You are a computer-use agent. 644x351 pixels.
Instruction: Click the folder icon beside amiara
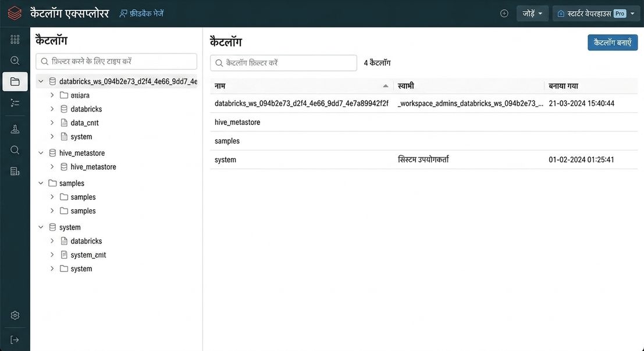(64, 95)
